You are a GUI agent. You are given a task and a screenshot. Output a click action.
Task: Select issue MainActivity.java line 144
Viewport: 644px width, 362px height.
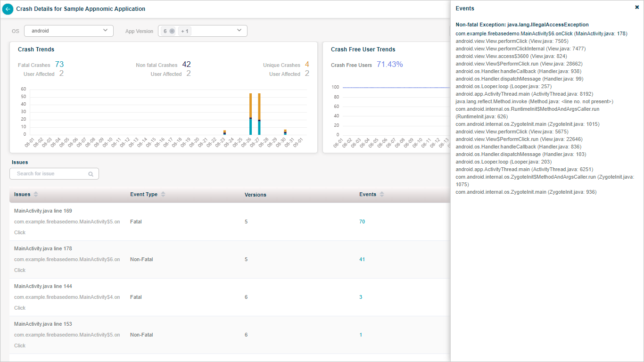coord(43,286)
